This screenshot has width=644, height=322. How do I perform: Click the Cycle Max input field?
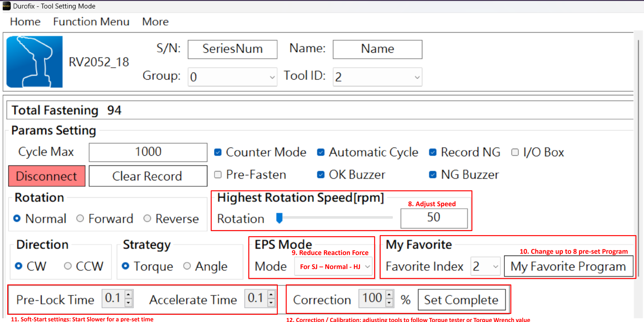[x=148, y=152]
